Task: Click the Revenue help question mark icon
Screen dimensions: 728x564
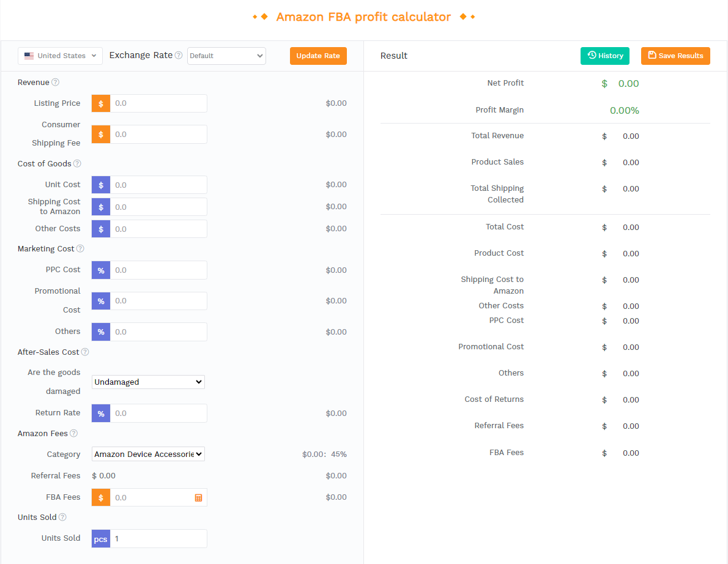Action: (55, 82)
